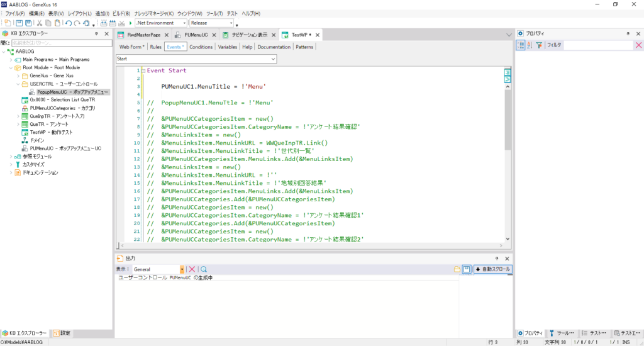644x346 pixels.
Task: Switch to the ツール bottom tab in Properties
Action: coord(562,333)
